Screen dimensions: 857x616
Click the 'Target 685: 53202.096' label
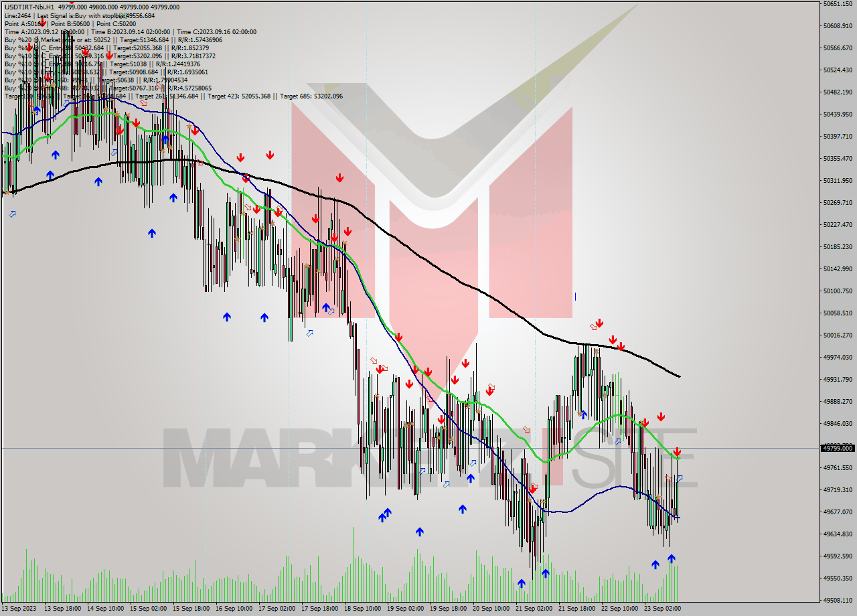311,96
